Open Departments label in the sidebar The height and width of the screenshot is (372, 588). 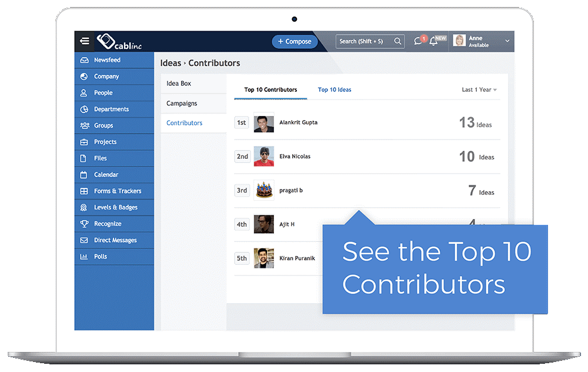click(x=111, y=109)
